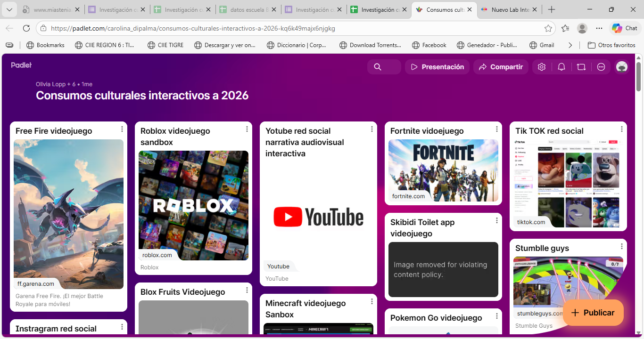Open board settings with the gear icon
Image resolution: width=644 pixels, height=339 pixels.
(x=541, y=67)
